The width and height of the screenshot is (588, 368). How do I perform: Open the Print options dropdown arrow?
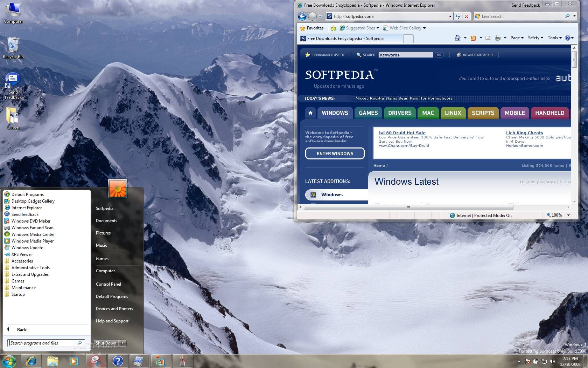pos(505,38)
